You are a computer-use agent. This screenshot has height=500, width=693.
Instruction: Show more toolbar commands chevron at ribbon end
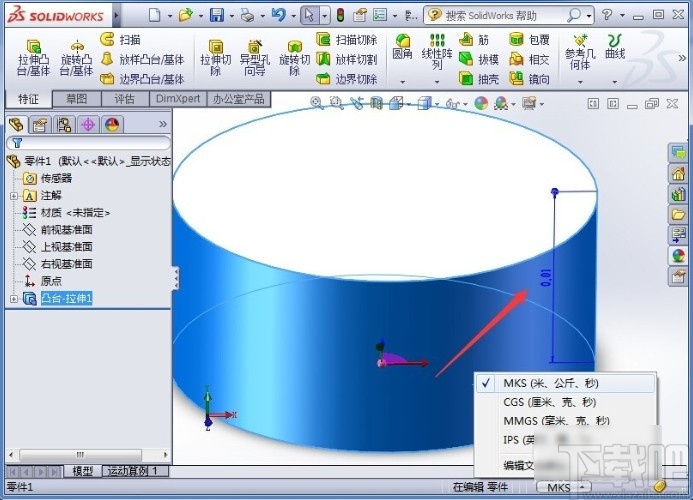tap(682, 58)
